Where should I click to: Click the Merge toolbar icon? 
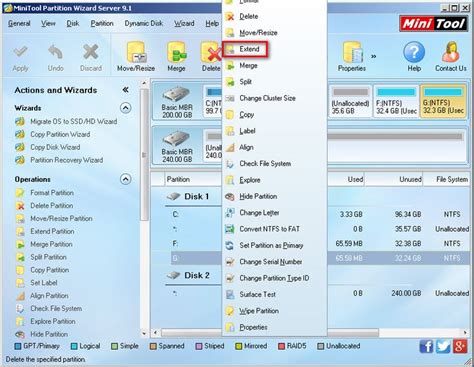176,56
